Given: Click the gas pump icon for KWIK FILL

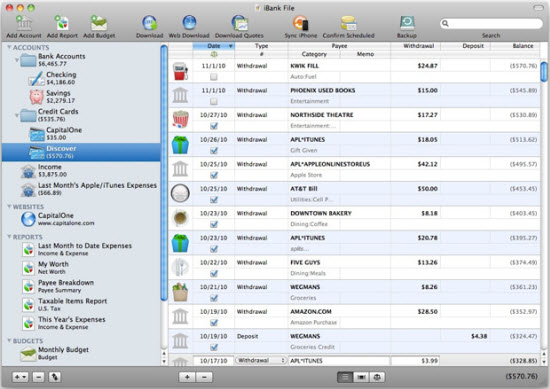Looking at the screenshot, I should (x=180, y=71).
